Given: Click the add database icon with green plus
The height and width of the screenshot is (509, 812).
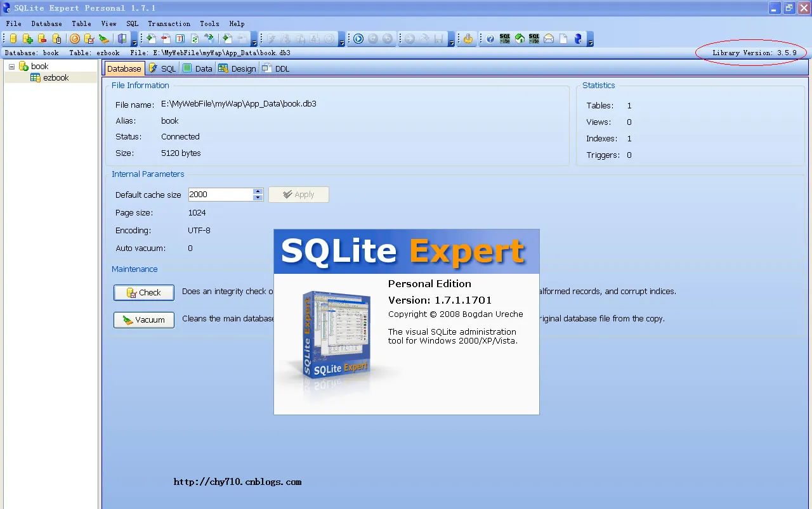Looking at the screenshot, I should [28, 39].
